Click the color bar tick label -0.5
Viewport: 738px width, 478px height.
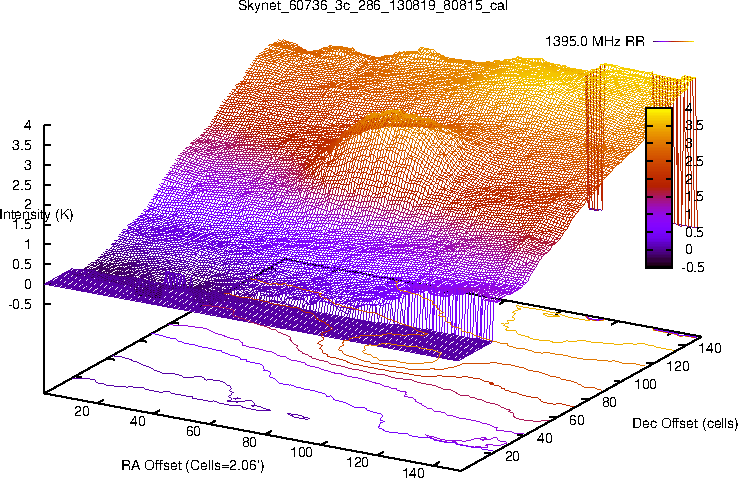[x=693, y=267]
